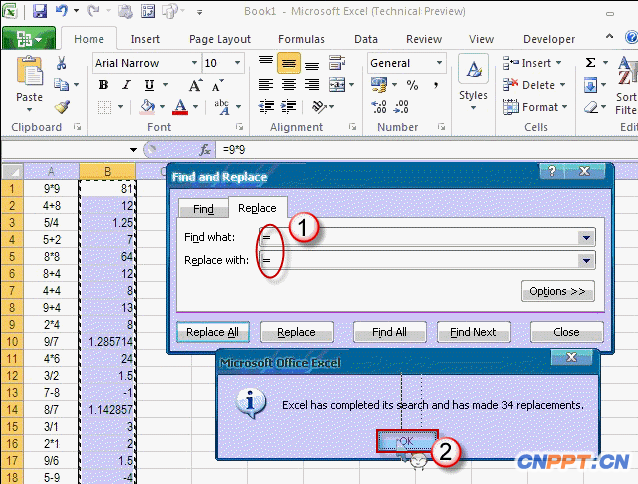This screenshot has width=638, height=484.
Task: Expand the Font name dropdown
Action: (x=194, y=63)
